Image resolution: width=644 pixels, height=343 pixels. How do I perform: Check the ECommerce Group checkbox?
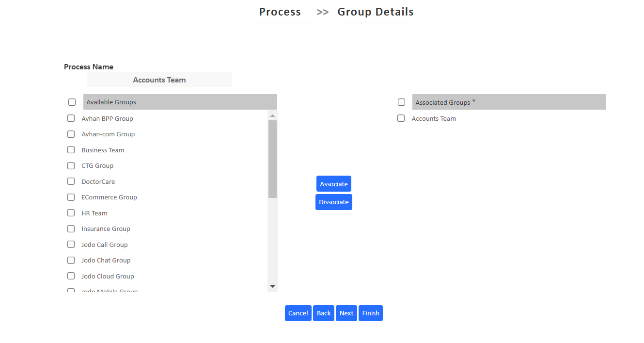point(71,197)
